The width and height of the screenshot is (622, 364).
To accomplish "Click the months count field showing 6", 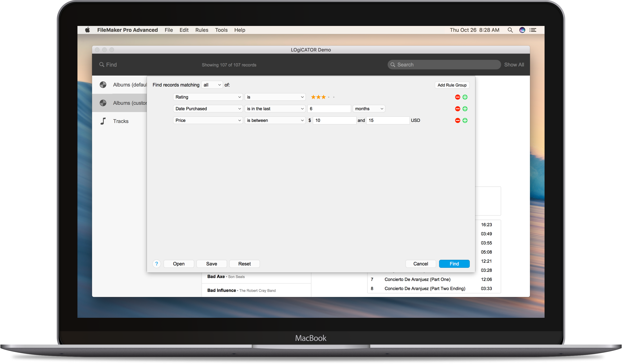I will 329,109.
